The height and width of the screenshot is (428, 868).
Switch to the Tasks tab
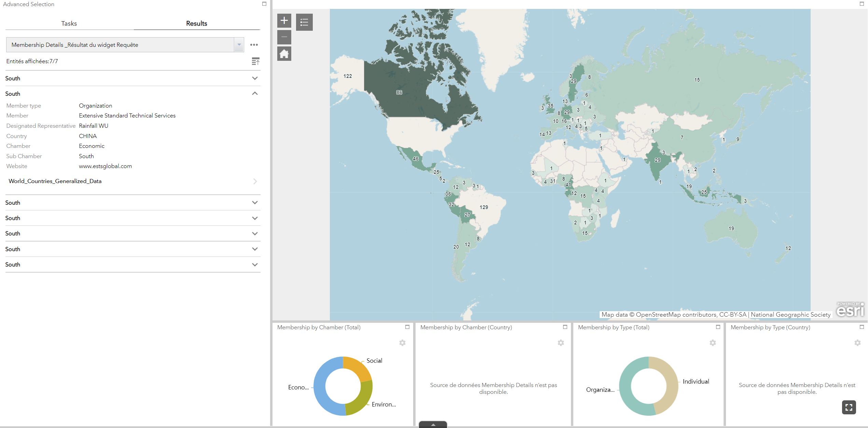(x=69, y=24)
